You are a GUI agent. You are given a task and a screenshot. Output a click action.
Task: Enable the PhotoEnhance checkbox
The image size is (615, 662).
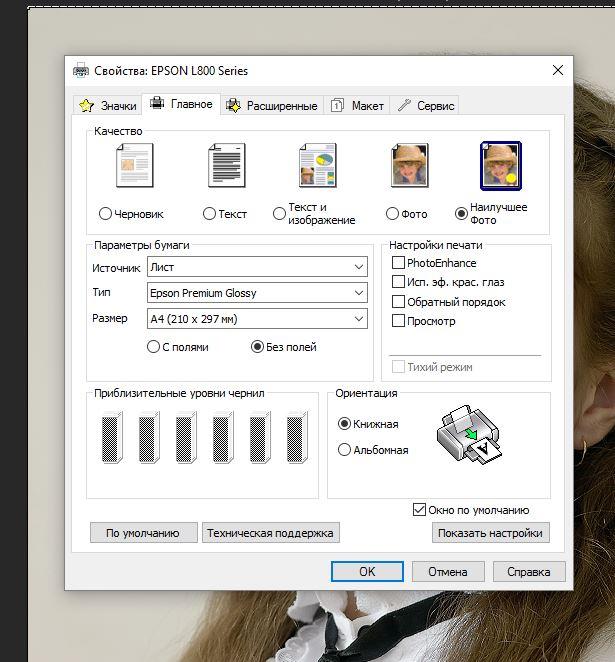tap(398, 263)
